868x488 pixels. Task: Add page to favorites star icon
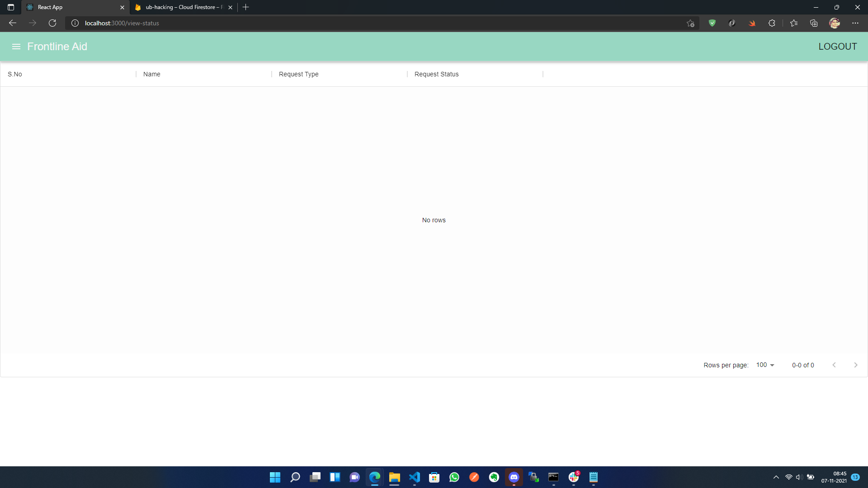click(690, 23)
